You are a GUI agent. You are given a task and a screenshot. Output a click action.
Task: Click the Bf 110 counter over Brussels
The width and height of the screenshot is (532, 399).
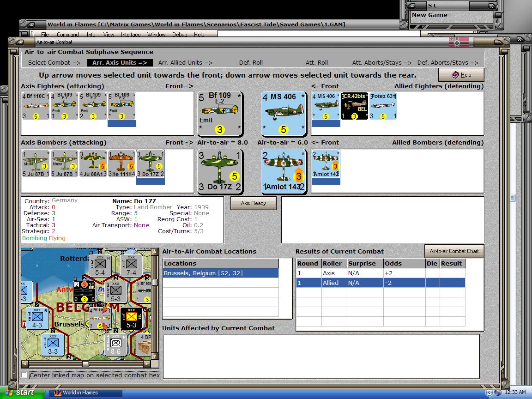point(100,318)
